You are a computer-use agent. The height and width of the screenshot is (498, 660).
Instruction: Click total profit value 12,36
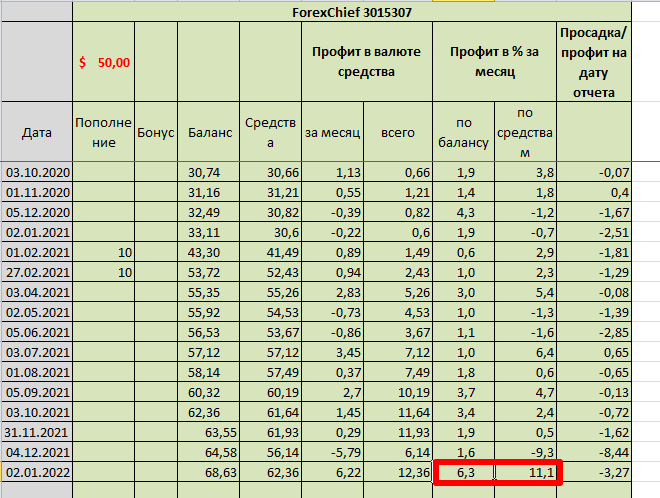(398, 472)
